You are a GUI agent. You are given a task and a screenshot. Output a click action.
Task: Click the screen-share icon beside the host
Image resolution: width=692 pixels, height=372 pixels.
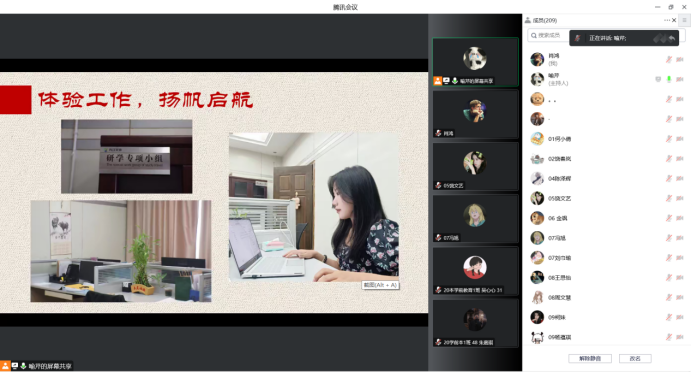coord(658,79)
